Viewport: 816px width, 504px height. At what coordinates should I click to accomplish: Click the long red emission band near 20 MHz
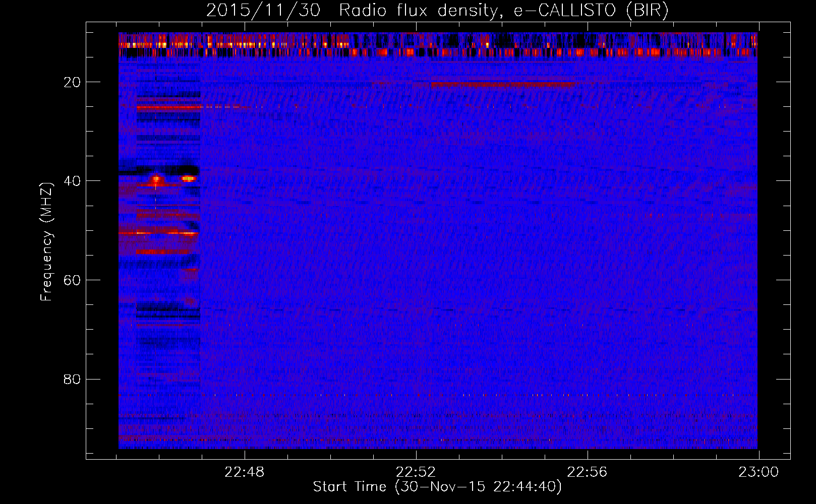(x=503, y=84)
